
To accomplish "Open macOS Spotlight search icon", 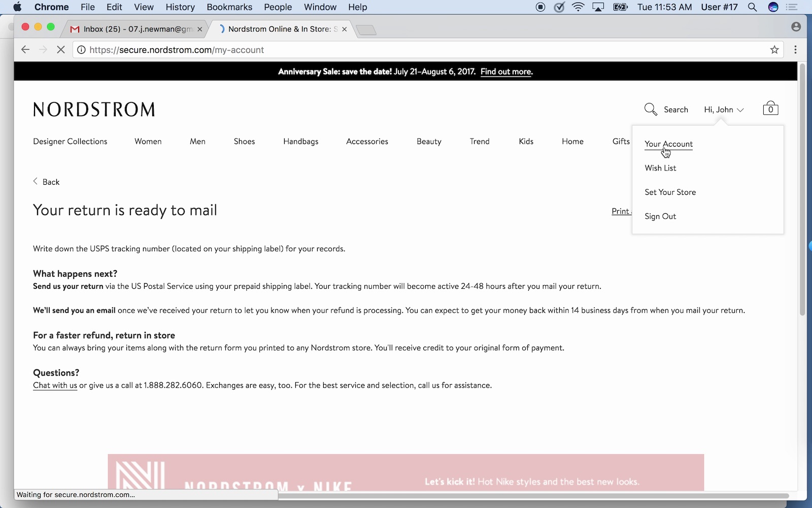I will point(753,7).
